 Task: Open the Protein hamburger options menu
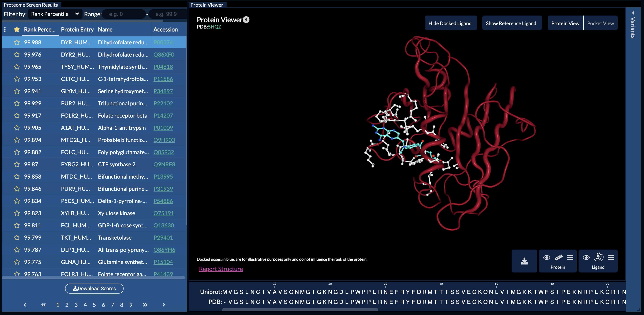tap(570, 258)
